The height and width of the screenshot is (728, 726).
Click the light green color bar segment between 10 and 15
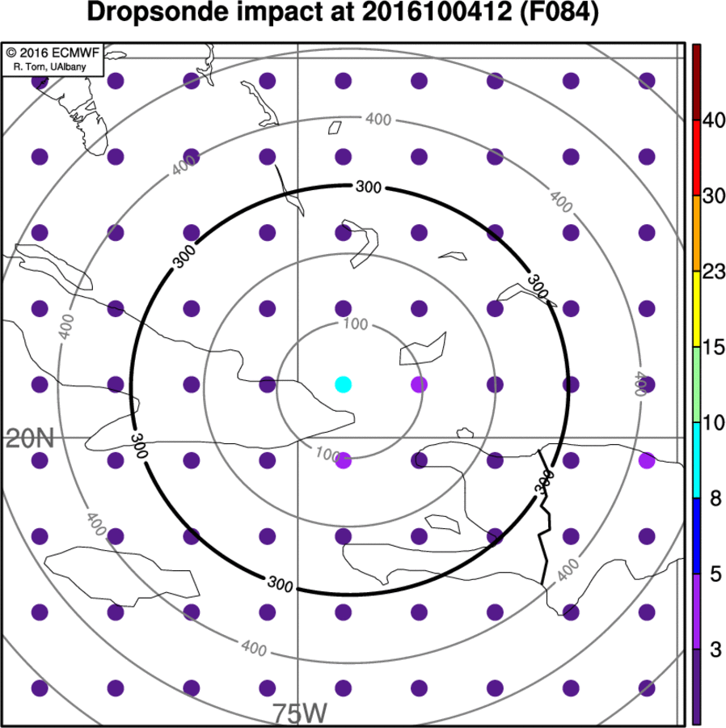[x=697, y=384]
